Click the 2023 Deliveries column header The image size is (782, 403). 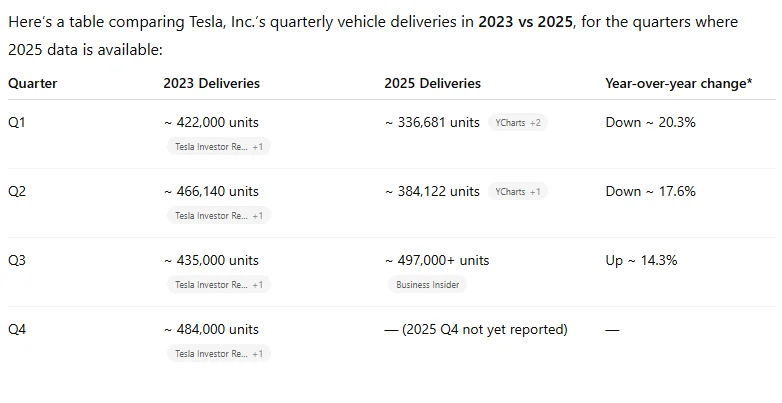[211, 84]
